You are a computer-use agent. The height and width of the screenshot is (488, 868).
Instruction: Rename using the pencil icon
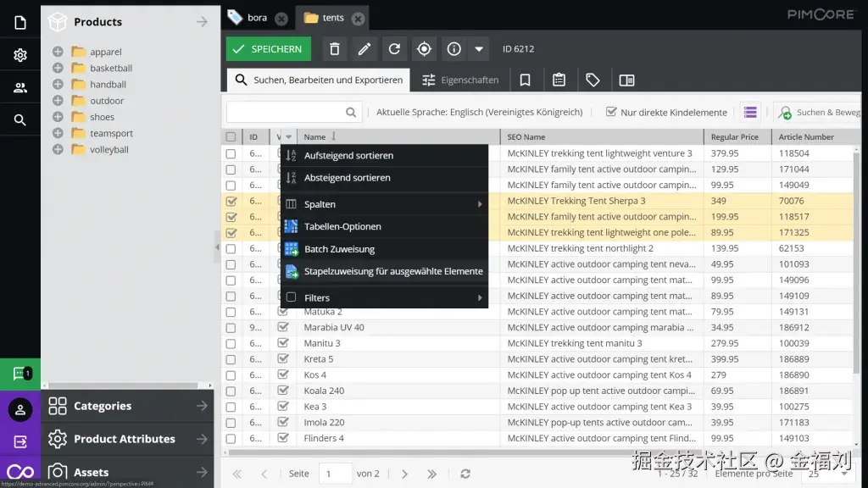(x=364, y=49)
